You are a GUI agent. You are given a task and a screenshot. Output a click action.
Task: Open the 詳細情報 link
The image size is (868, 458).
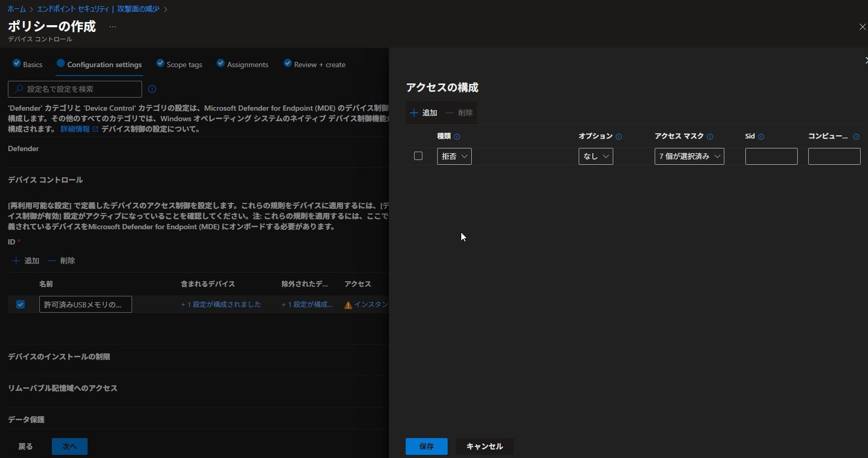tap(75, 129)
